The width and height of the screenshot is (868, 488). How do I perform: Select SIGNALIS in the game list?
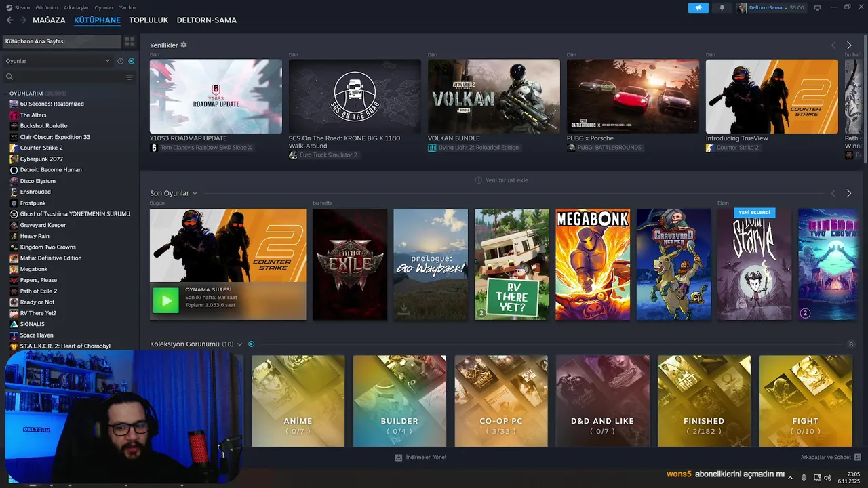(x=33, y=324)
